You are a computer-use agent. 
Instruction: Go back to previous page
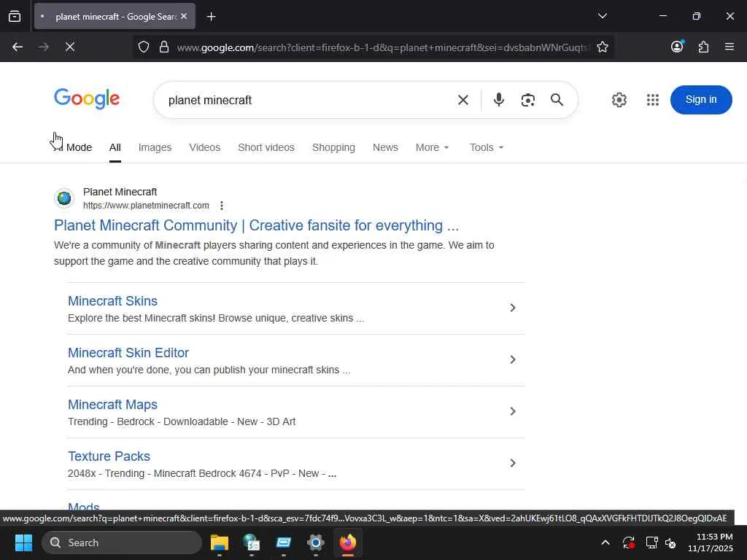[18, 47]
